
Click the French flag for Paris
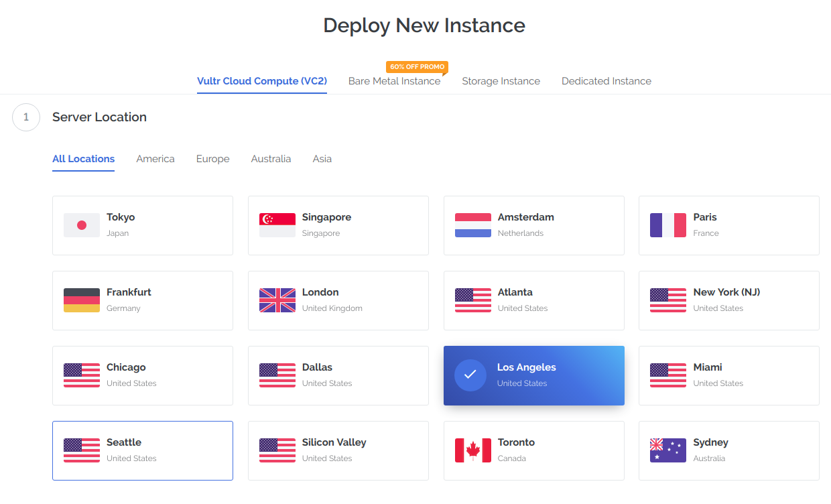pos(668,225)
